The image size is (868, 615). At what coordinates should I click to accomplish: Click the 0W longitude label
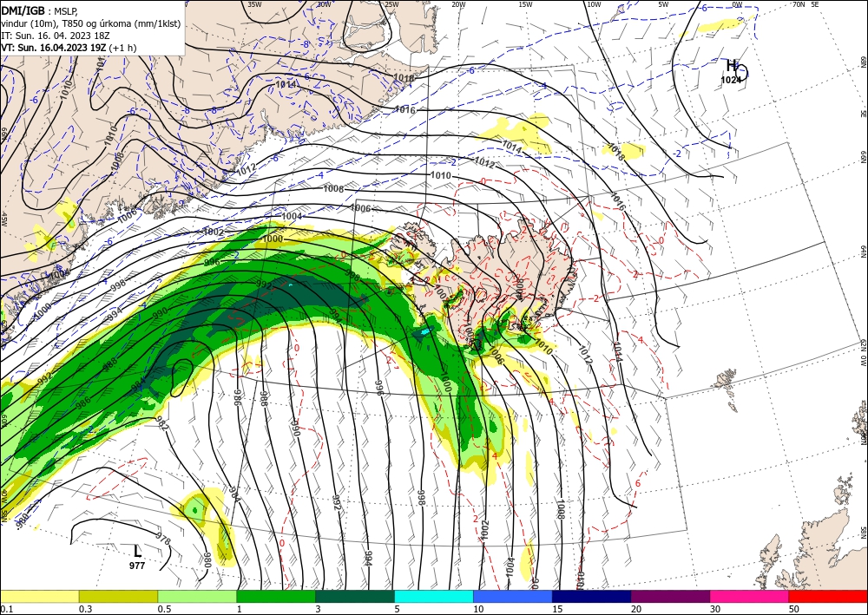point(737,4)
